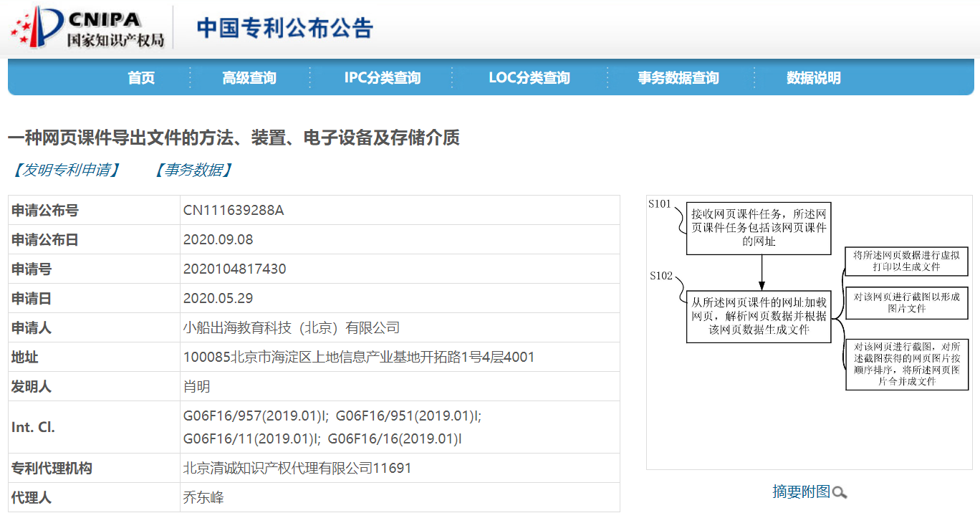Click agency 北京清诚知识产权代理有限公司11691

297,468
